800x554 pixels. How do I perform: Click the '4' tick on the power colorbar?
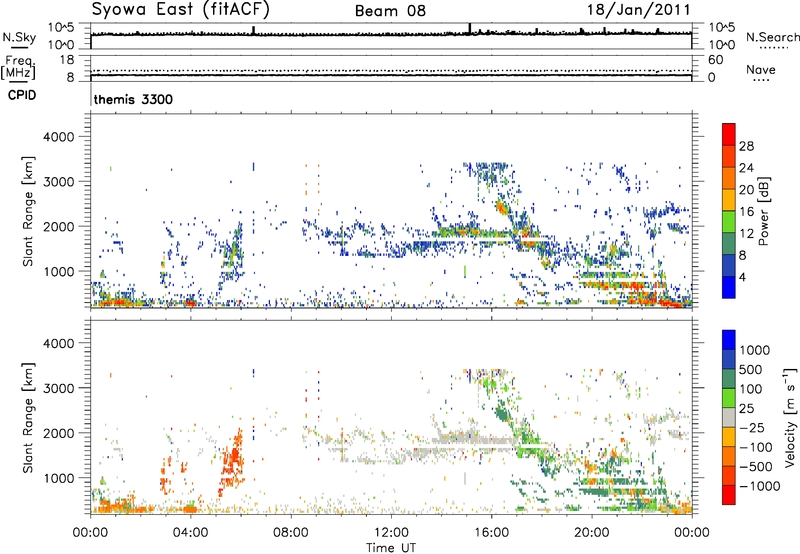click(743, 277)
